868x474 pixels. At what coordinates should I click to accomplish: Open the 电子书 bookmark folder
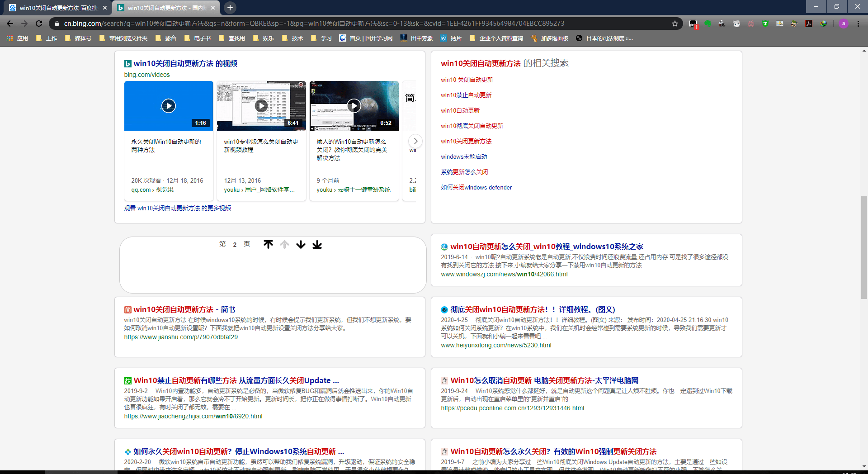(198, 38)
